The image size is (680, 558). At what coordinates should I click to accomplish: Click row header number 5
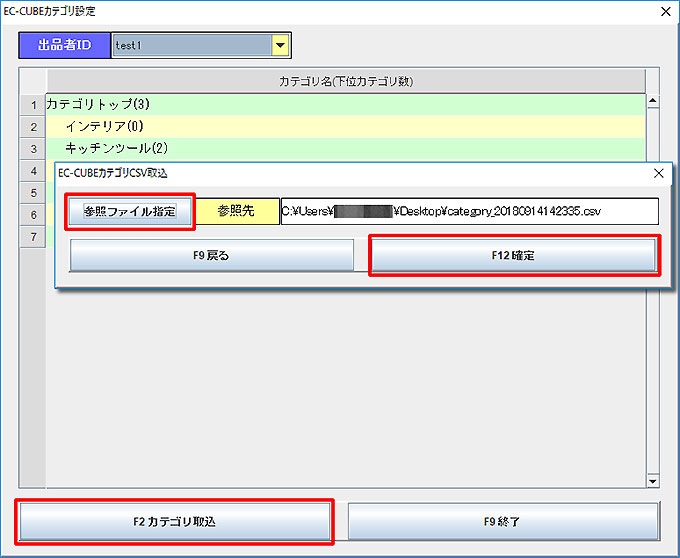pos(33,193)
